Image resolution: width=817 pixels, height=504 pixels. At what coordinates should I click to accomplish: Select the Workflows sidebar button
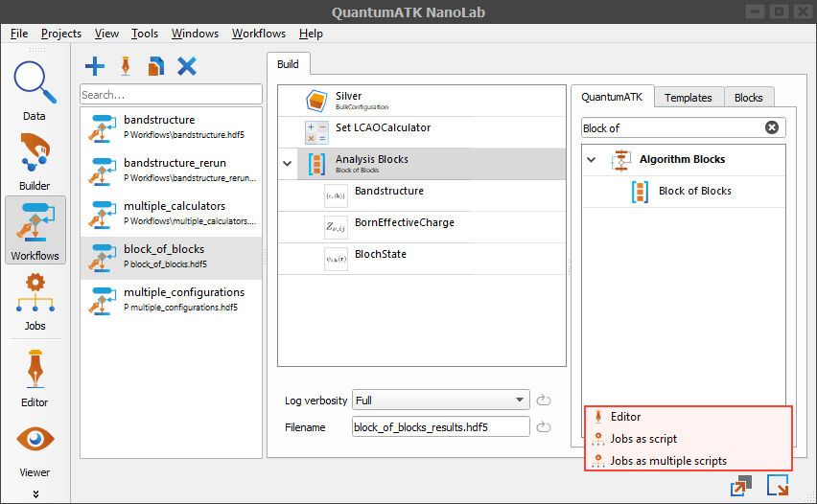point(35,230)
